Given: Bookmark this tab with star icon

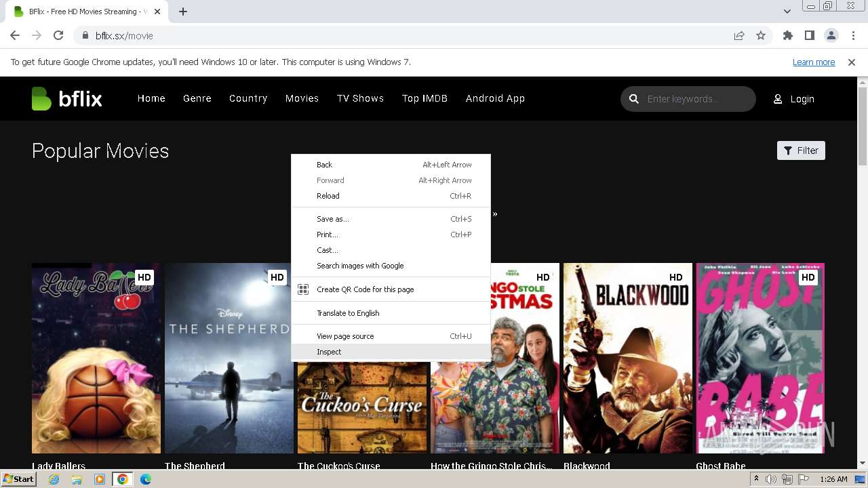Looking at the screenshot, I should pyautogui.click(x=761, y=36).
